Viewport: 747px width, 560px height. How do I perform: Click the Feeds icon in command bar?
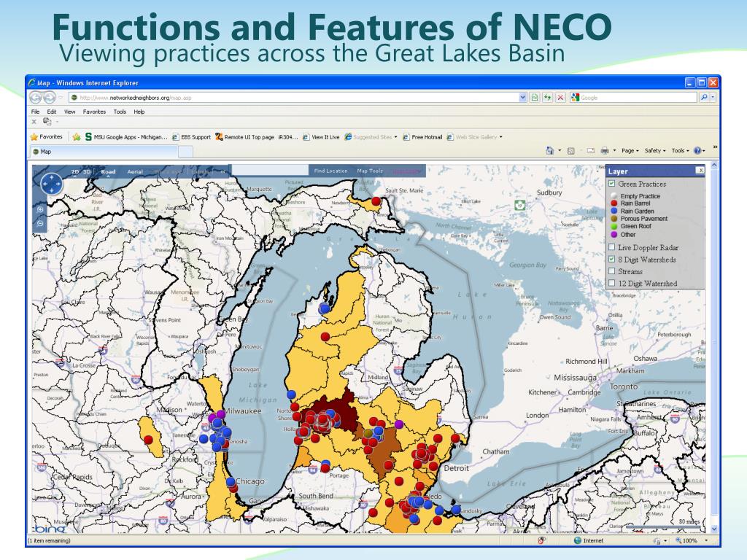[570, 150]
